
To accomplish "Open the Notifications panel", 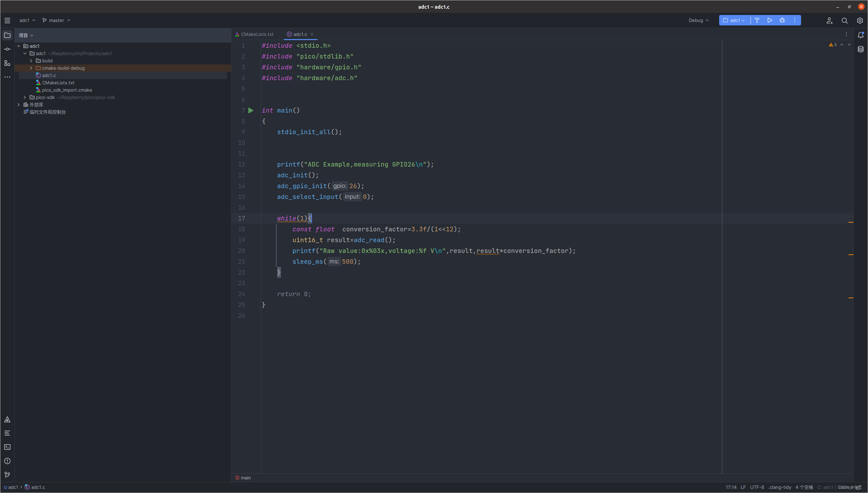I will pos(860,35).
